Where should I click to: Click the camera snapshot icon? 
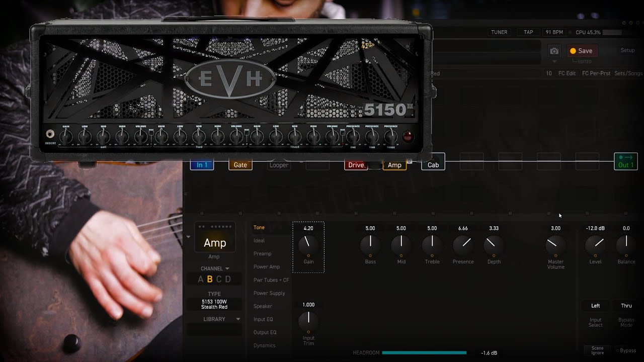(x=554, y=51)
